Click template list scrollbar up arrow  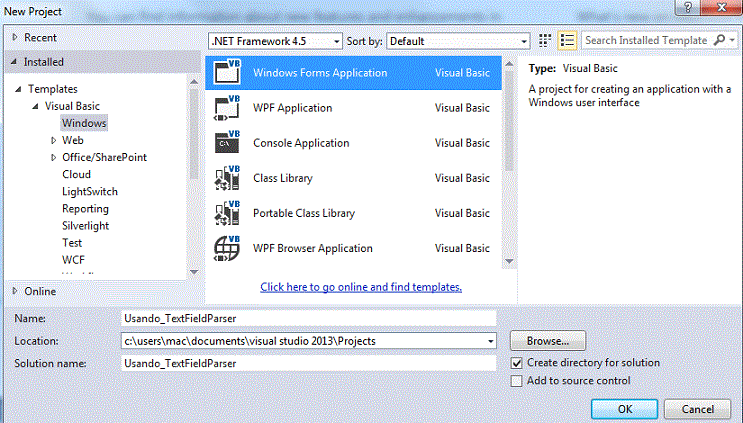point(509,64)
